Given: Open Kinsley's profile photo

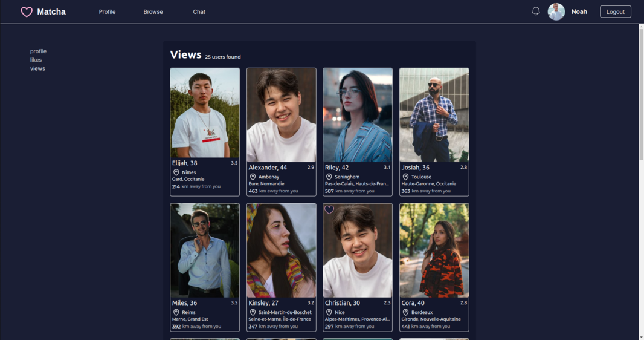Looking at the screenshot, I should 281,250.
